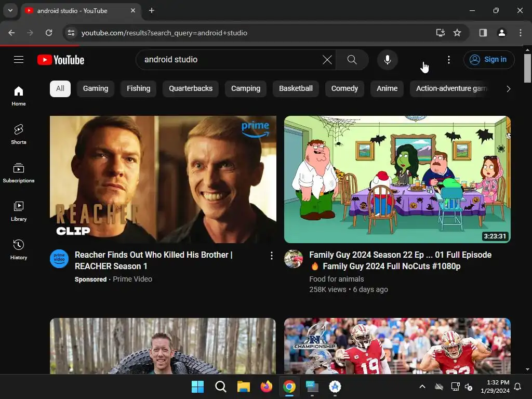
Task: Open the notification bell in the taskbar
Action: click(518, 387)
